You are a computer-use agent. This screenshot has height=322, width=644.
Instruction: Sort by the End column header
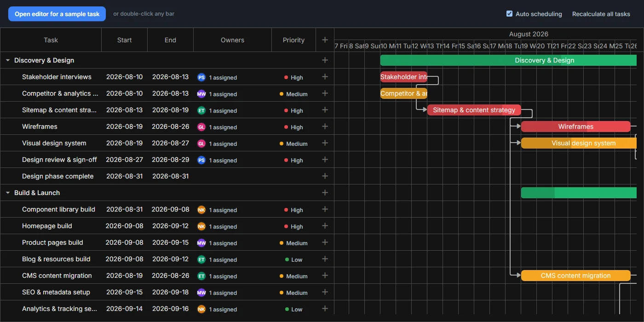coord(170,40)
